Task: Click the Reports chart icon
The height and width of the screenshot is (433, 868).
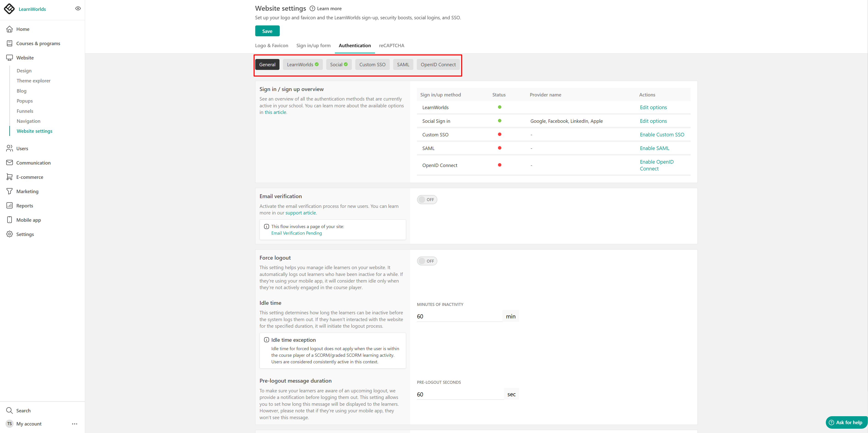Action: [x=10, y=206]
